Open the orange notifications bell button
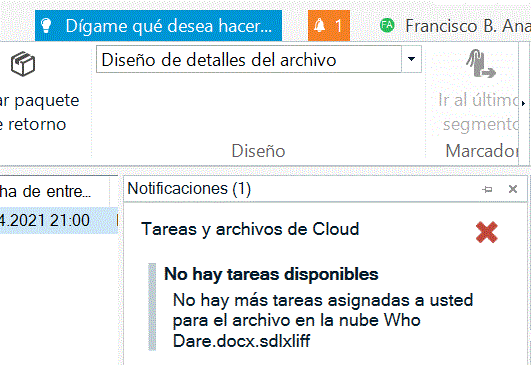This screenshot has width=531, height=365. (328, 26)
